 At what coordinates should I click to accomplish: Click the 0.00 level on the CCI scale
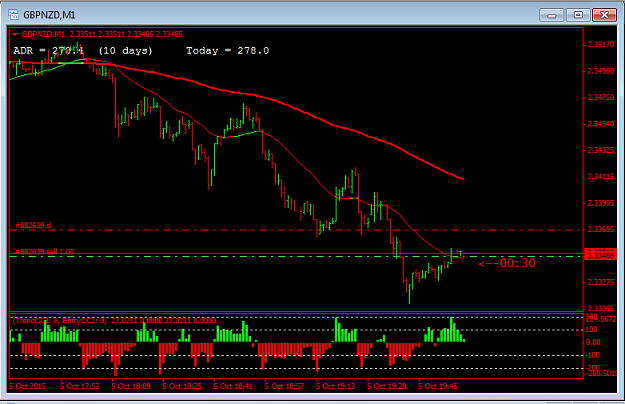click(593, 342)
